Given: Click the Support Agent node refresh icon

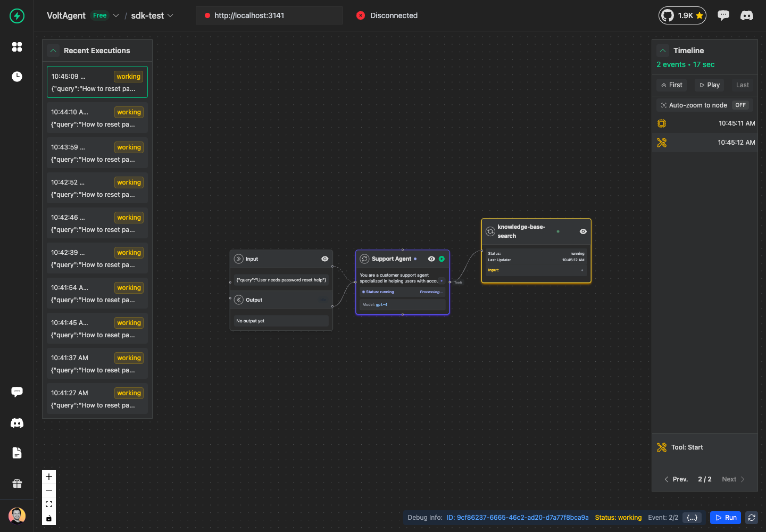Looking at the screenshot, I should pos(364,259).
